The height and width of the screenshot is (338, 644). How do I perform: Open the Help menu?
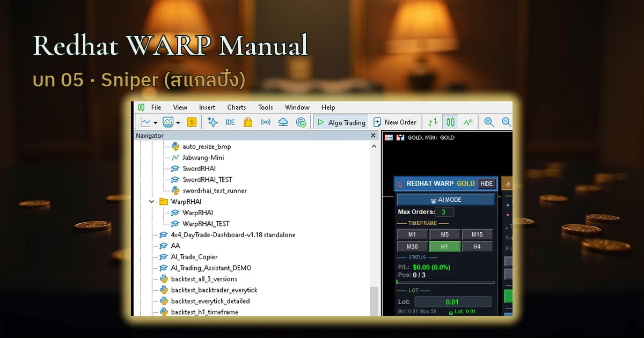[328, 107]
